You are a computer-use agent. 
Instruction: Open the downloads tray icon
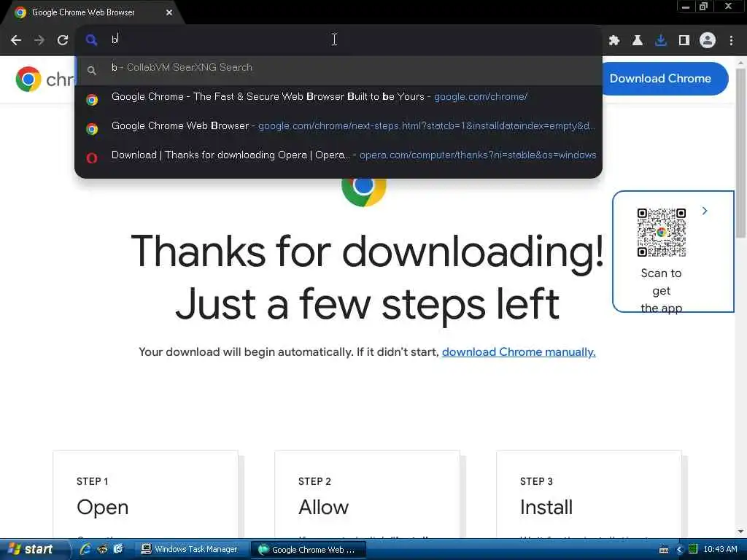pos(660,40)
